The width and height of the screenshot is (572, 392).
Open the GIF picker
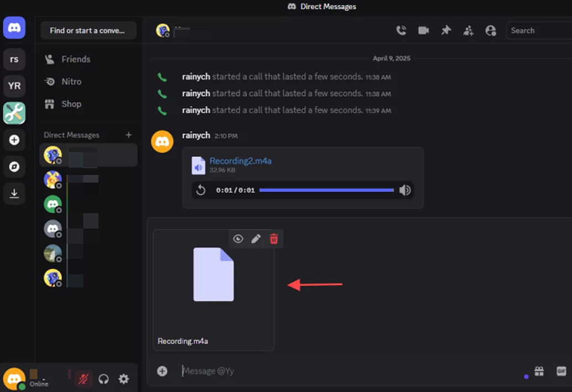tap(561, 371)
